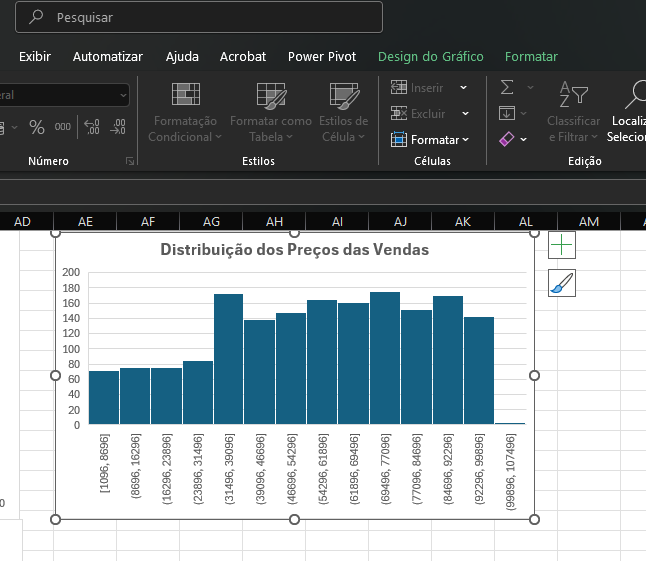Apply thousands separator (000) style
The width and height of the screenshot is (646, 561).
[x=63, y=127]
